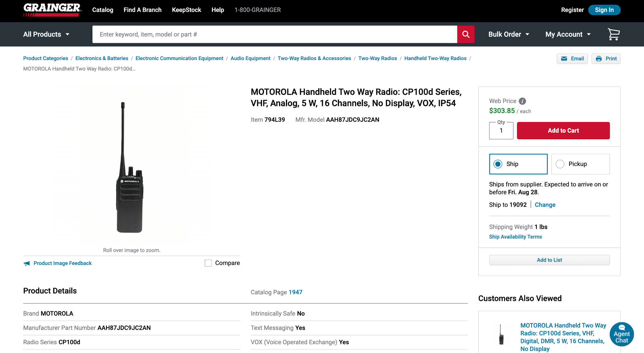Click the Print button

tap(606, 58)
